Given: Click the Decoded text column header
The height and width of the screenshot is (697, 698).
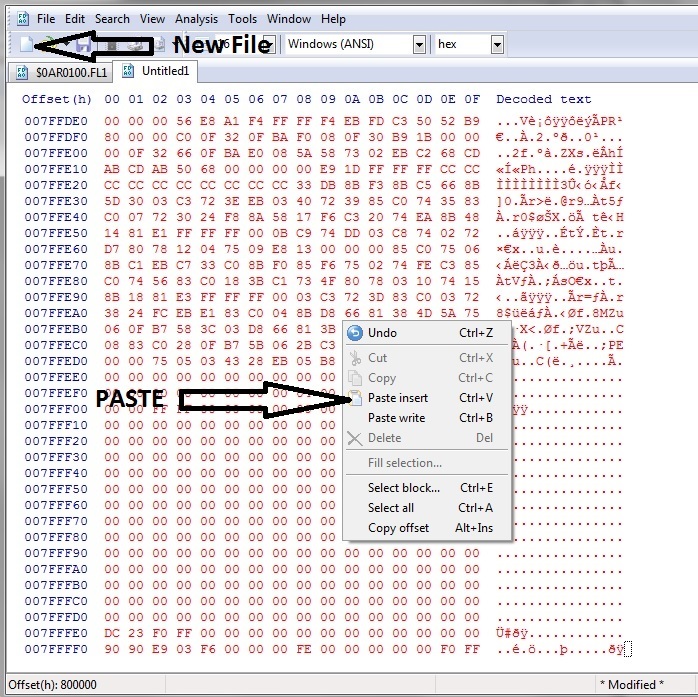Looking at the screenshot, I should 544,99.
